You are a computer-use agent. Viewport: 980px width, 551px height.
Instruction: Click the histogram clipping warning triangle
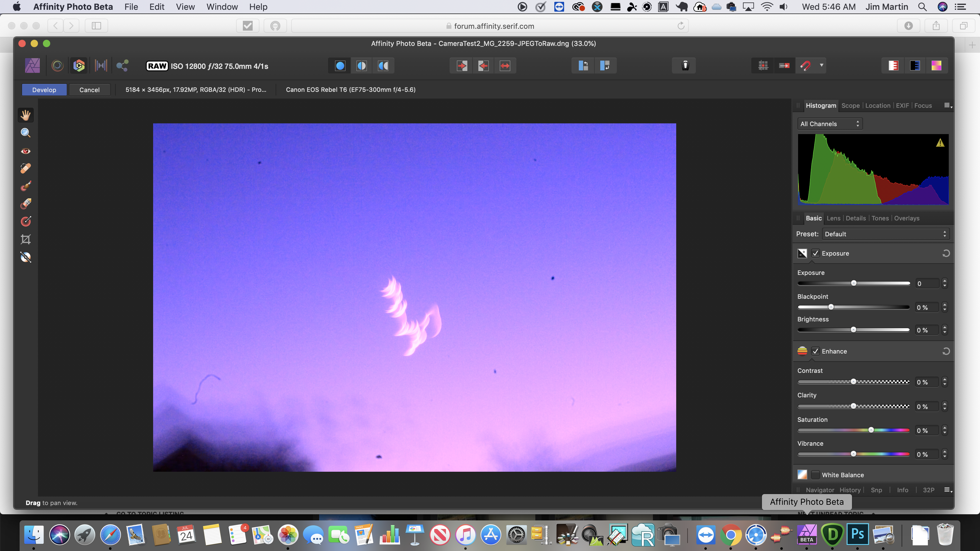tap(940, 143)
